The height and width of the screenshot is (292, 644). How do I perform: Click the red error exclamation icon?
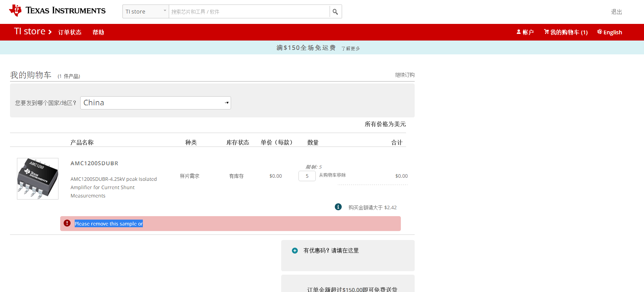coord(67,223)
